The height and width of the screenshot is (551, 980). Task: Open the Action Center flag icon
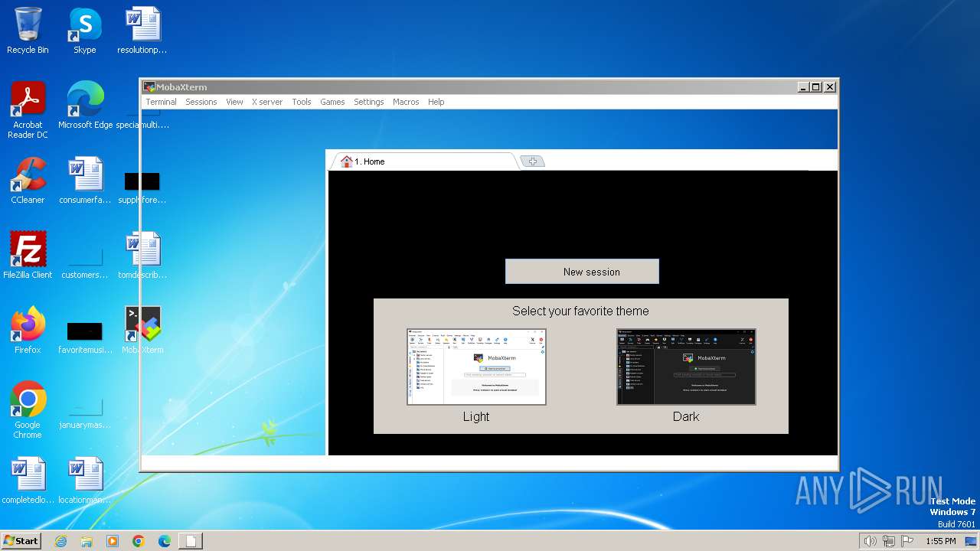(x=907, y=541)
